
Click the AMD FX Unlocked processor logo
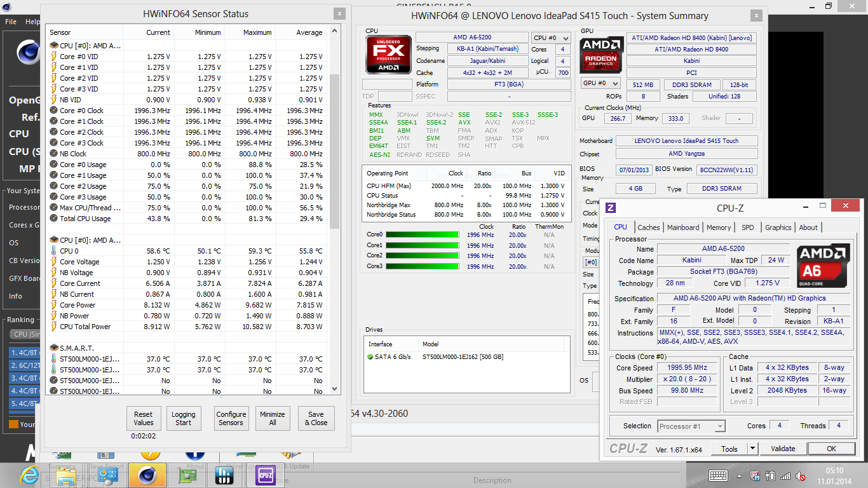coord(388,55)
